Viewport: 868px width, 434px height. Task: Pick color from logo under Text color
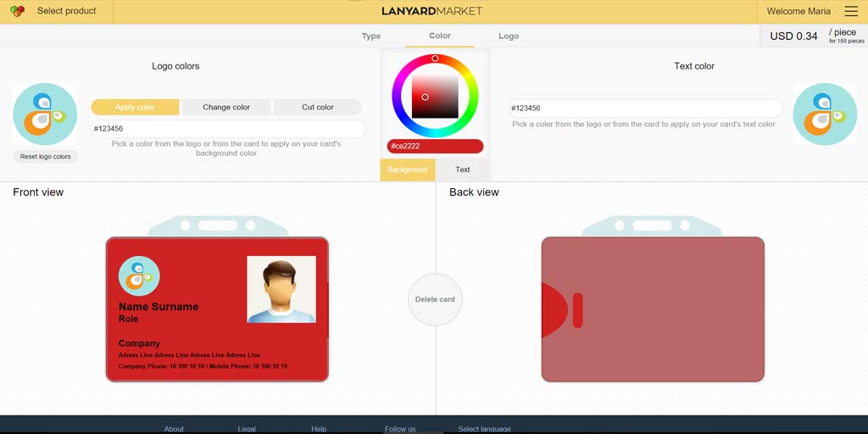pyautogui.click(x=825, y=114)
